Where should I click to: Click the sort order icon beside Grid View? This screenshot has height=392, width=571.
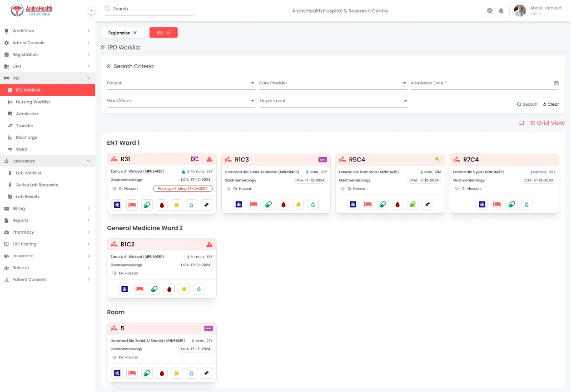pyautogui.click(x=522, y=123)
